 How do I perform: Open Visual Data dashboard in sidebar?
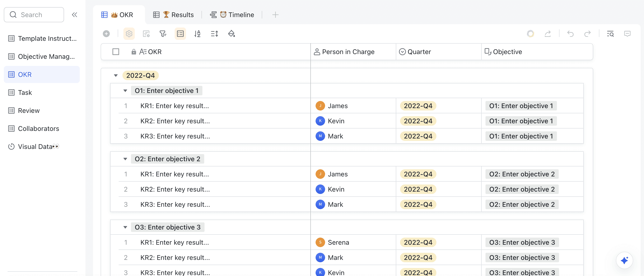point(35,146)
